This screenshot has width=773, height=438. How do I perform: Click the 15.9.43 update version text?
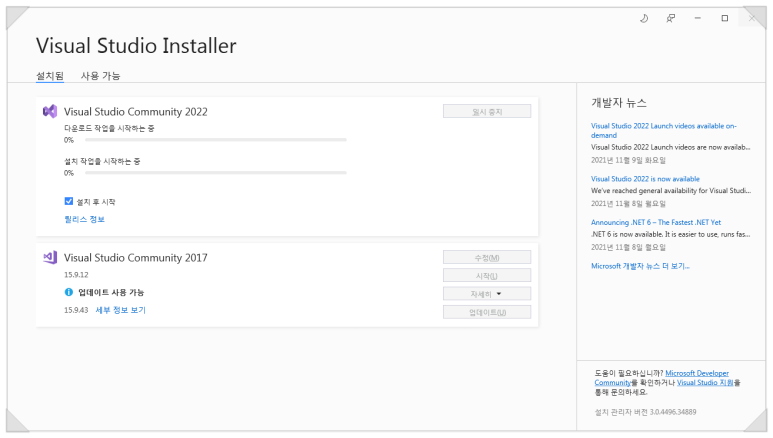[76, 310]
